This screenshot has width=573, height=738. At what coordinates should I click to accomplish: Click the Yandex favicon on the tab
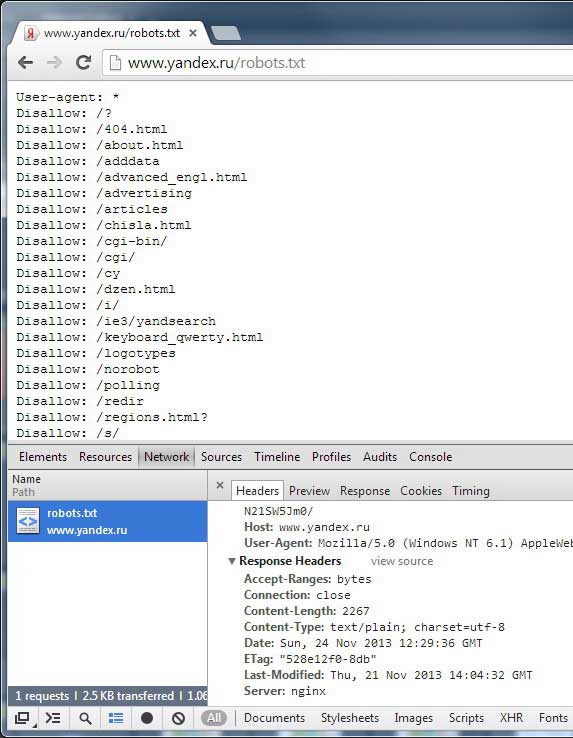pos(31,33)
